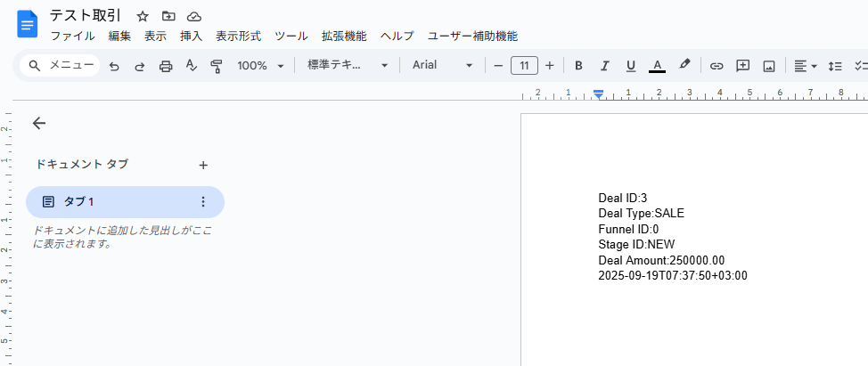
Task: Star the テスト取引 document
Action: [143, 16]
